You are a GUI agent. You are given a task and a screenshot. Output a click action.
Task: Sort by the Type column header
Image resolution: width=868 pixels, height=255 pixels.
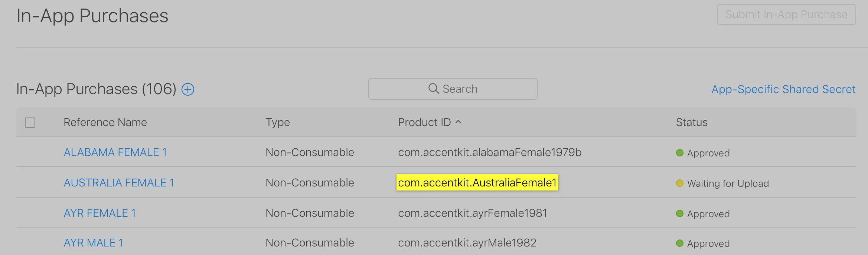click(277, 122)
